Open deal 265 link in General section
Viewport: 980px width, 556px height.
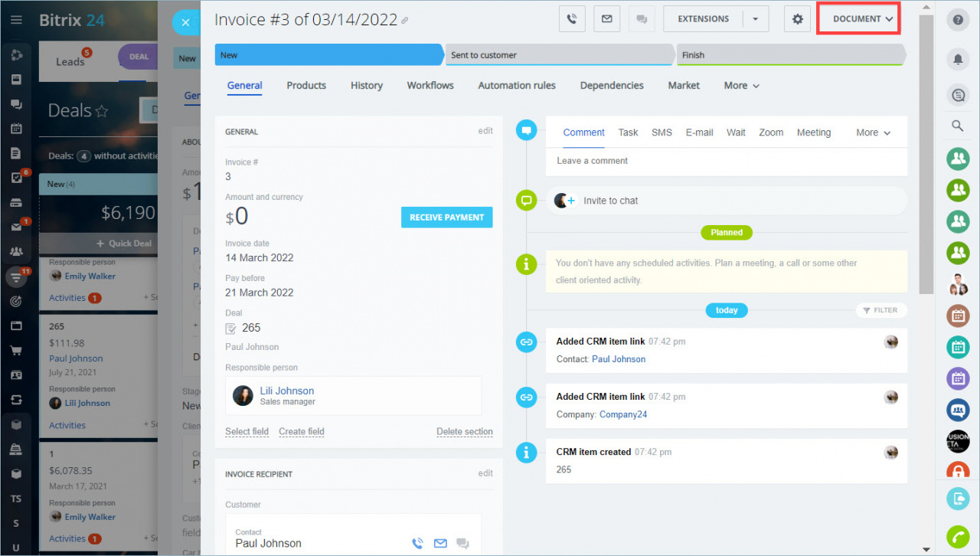[251, 328]
